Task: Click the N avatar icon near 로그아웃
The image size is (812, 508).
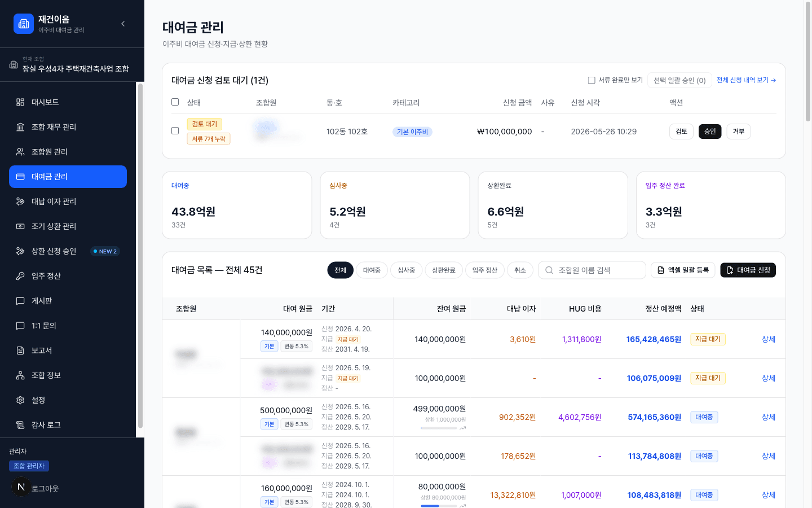Action: pyautogui.click(x=21, y=487)
